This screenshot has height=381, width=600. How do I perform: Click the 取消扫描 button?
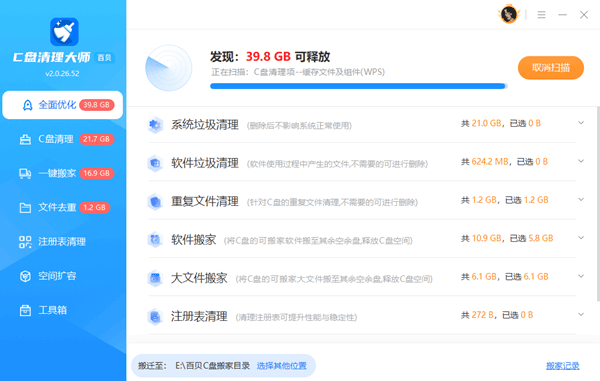pos(551,68)
